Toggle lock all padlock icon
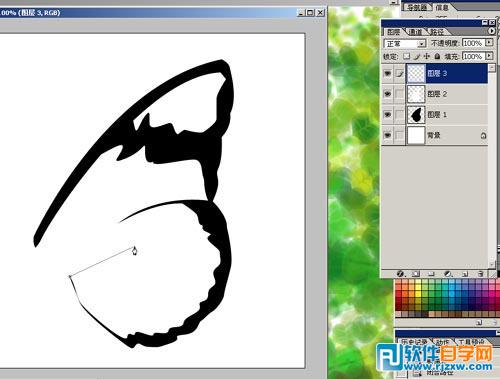 point(437,56)
